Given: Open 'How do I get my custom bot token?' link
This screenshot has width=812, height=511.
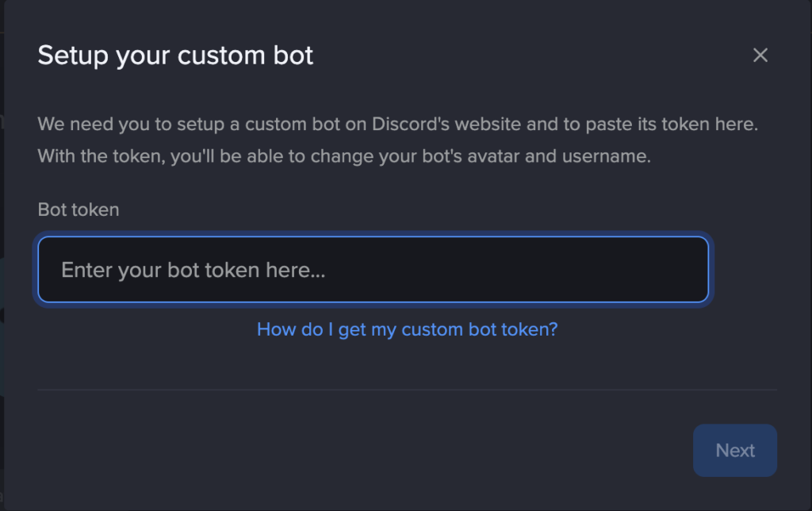Looking at the screenshot, I should pyautogui.click(x=407, y=329).
